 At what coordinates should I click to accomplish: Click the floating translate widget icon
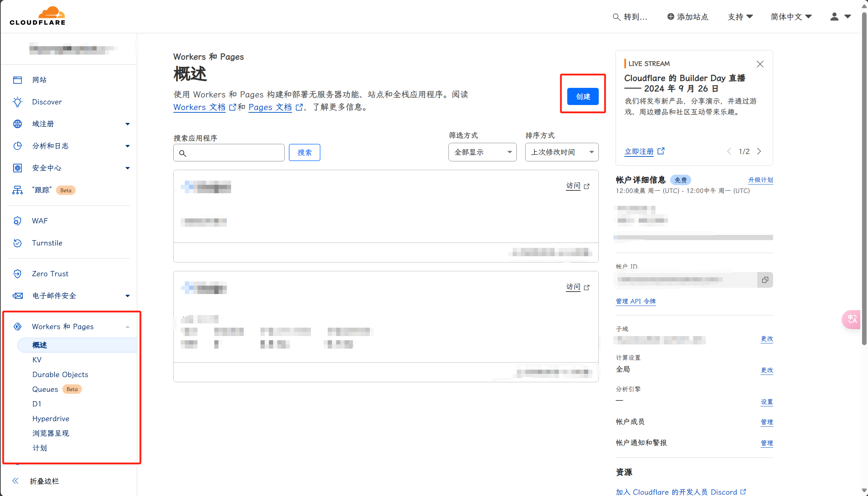(852, 319)
